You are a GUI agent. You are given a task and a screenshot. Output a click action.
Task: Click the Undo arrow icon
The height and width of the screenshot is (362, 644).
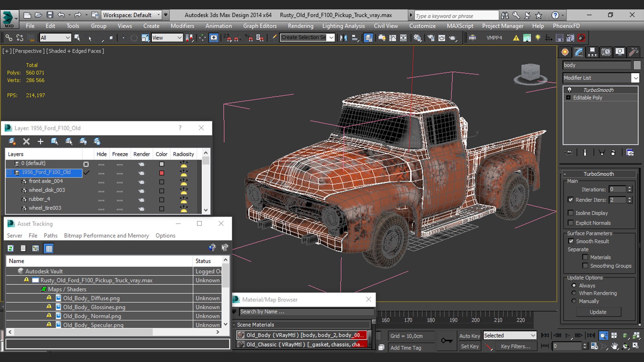tap(61, 15)
